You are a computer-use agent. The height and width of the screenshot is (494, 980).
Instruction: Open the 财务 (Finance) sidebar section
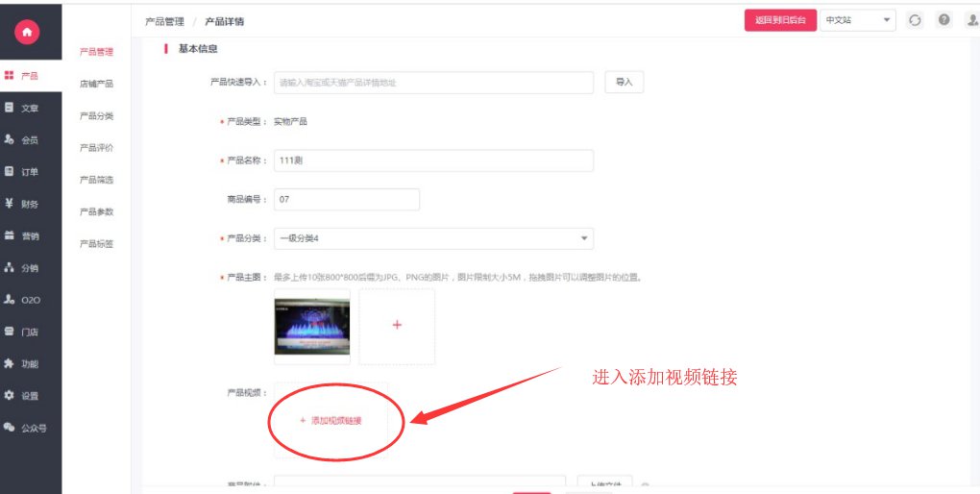[x=23, y=204]
